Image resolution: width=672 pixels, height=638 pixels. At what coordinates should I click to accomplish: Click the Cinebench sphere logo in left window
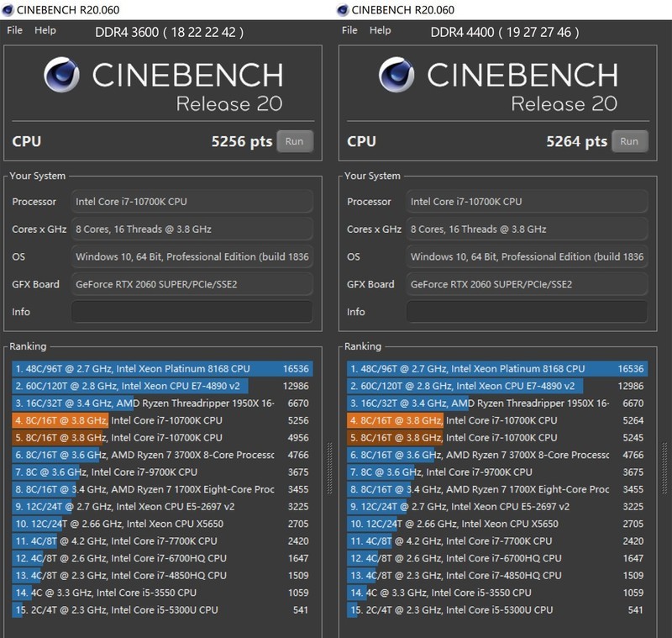[62, 76]
